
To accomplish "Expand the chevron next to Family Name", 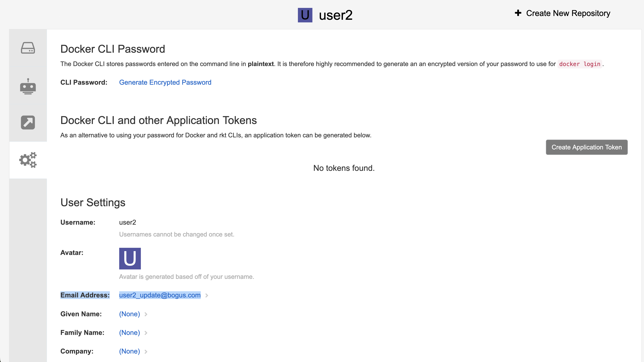I will [x=146, y=333].
